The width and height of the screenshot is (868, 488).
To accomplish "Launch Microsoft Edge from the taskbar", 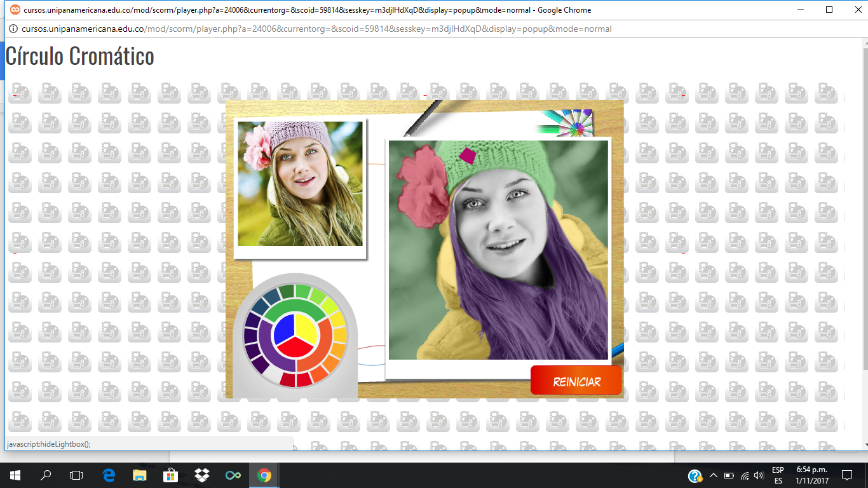I will coord(109,475).
